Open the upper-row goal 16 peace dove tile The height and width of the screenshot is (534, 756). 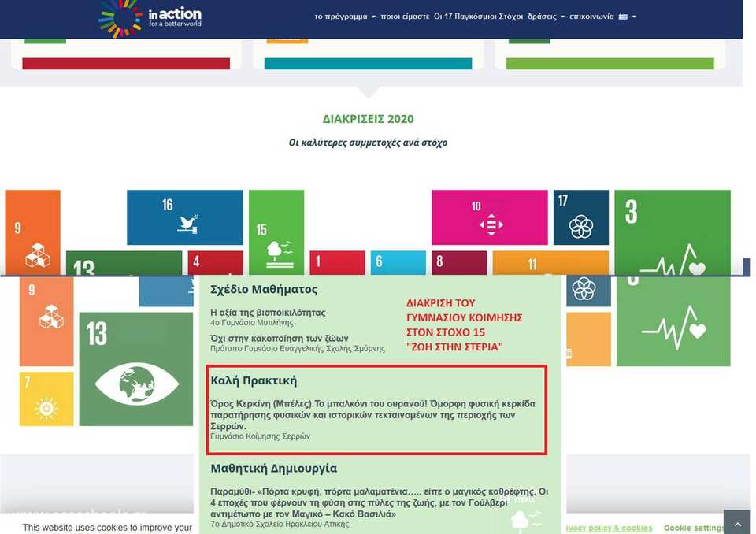click(184, 217)
